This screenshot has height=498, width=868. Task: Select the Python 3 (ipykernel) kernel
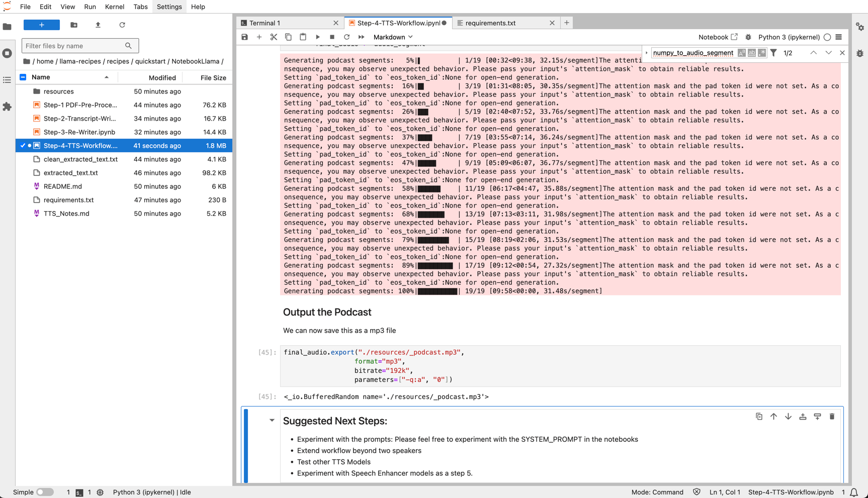pyautogui.click(x=789, y=37)
